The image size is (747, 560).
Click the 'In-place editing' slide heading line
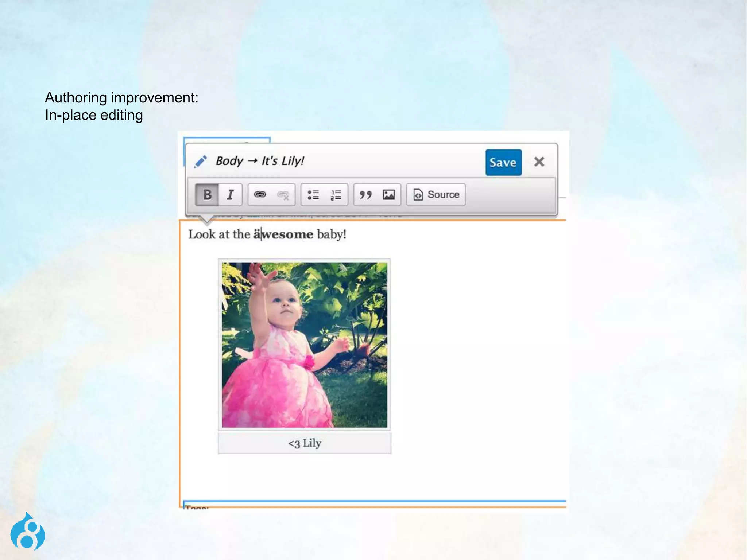(x=94, y=115)
